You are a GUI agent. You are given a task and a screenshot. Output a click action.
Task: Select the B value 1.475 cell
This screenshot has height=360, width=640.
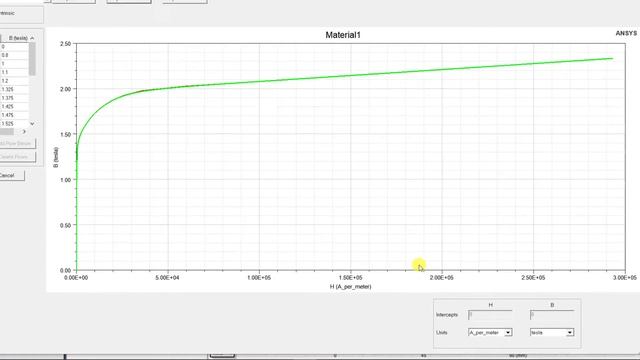(x=14, y=115)
